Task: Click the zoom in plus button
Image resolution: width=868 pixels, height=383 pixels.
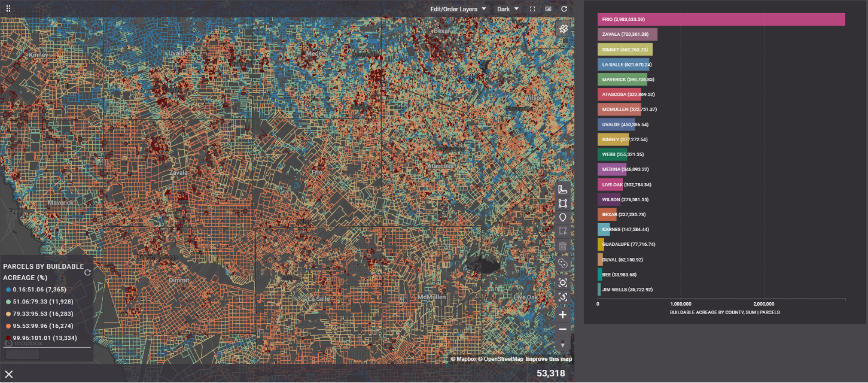Action: tap(562, 315)
